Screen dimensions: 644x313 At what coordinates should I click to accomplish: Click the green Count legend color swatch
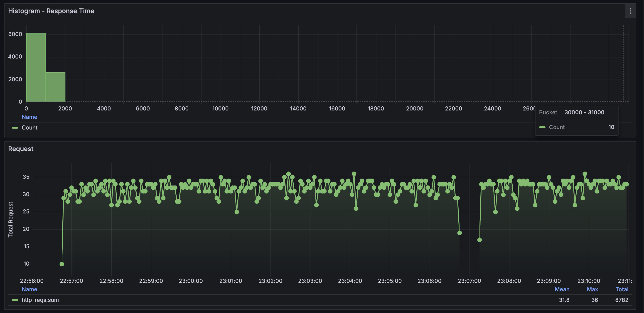pyautogui.click(x=15, y=128)
